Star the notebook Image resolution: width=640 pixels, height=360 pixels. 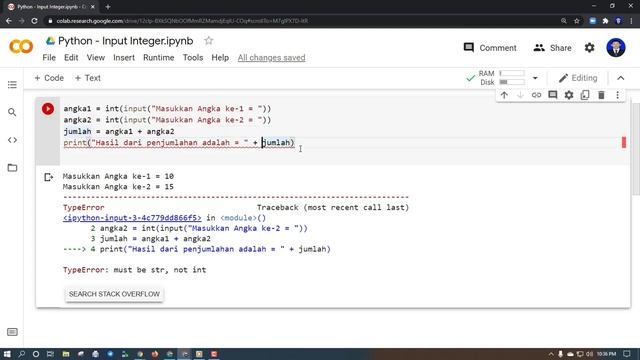[x=209, y=41]
